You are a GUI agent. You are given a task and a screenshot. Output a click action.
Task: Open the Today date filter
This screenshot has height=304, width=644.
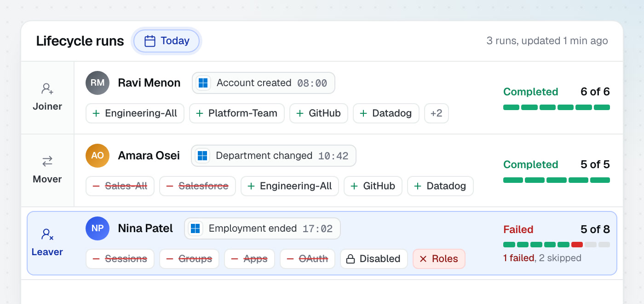point(167,41)
